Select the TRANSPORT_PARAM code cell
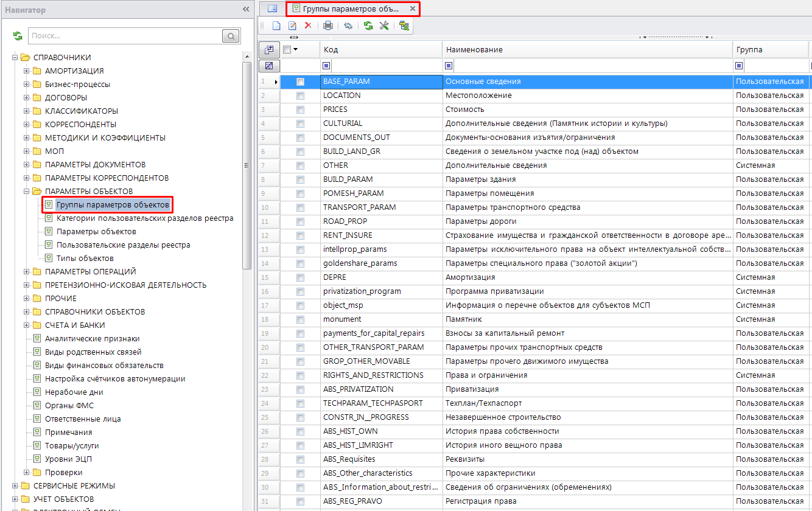 coord(381,207)
